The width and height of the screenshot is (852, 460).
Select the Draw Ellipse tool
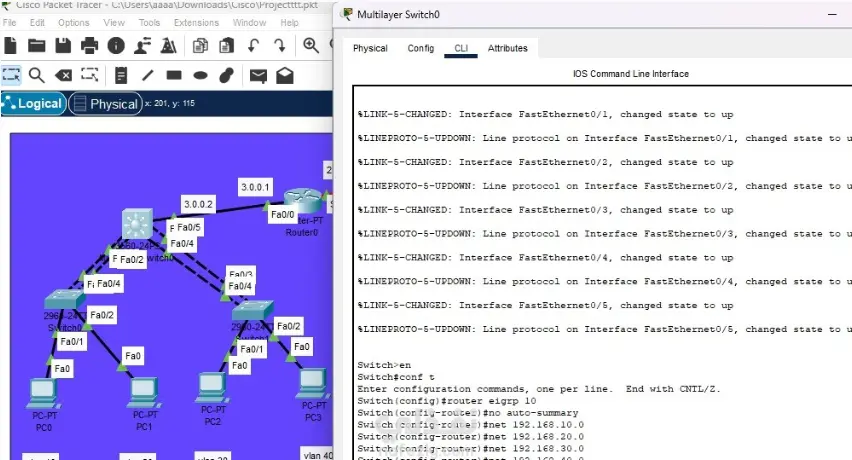(201, 75)
